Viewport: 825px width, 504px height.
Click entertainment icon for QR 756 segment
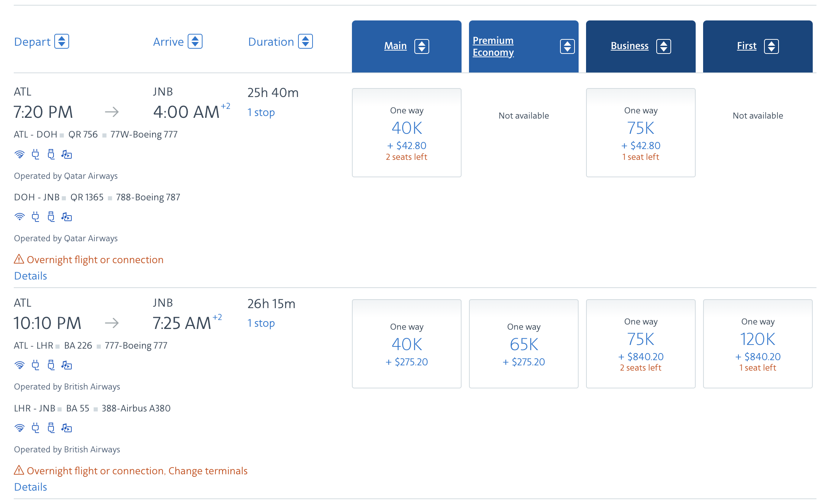click(x=67, y=154)
